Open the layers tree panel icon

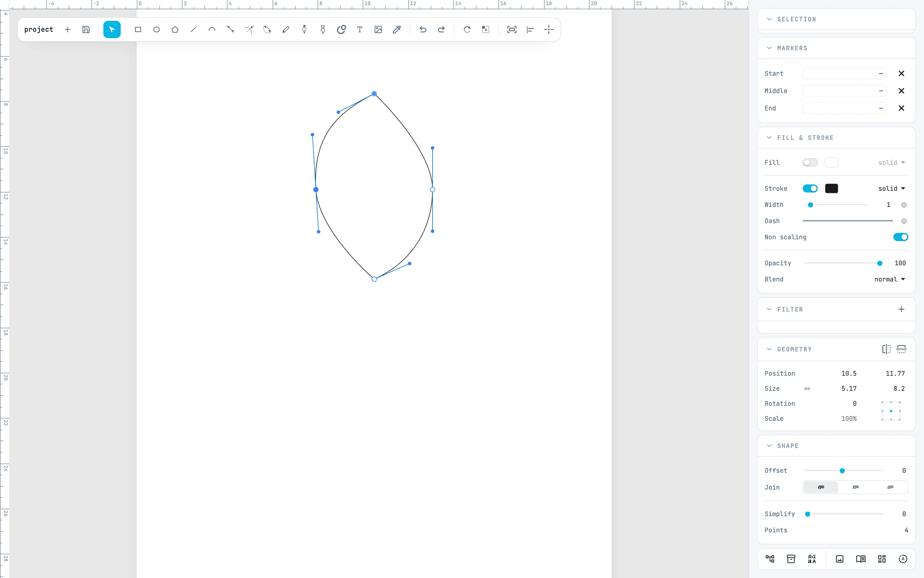point(770,559)
